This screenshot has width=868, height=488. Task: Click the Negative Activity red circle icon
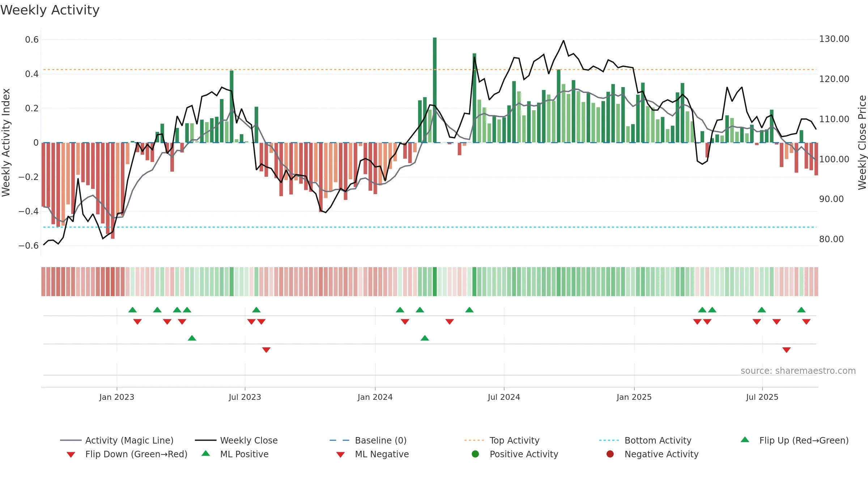pos(610,454)
